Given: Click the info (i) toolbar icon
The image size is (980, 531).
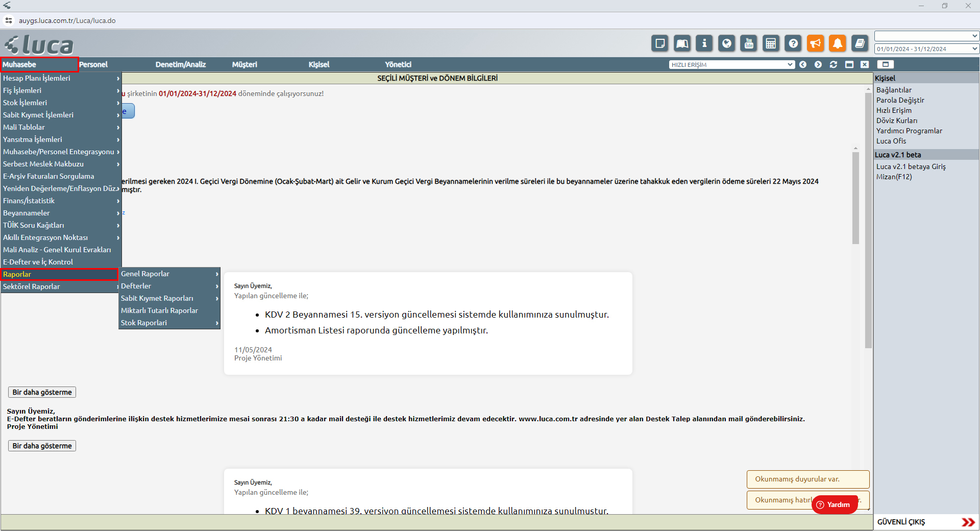Looking at the screenshot, I should pyautogui.click(x=704, y=43).
